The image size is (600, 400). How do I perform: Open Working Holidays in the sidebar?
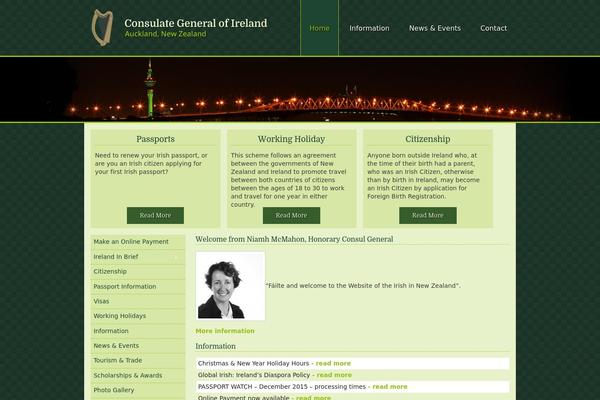[138, 316]
